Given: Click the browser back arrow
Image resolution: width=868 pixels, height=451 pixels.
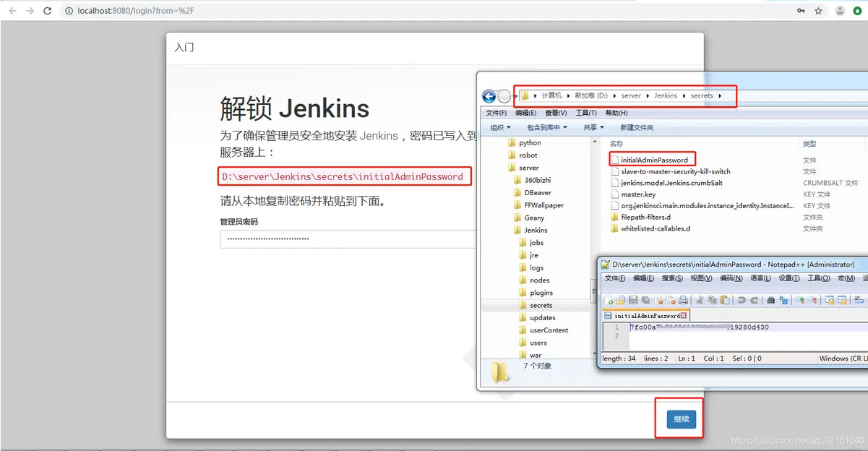Looking at the screenshot, I should pos(12,11).
